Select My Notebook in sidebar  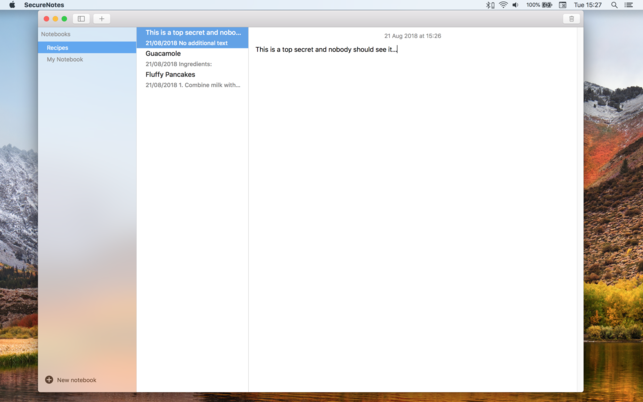[87, 59]
